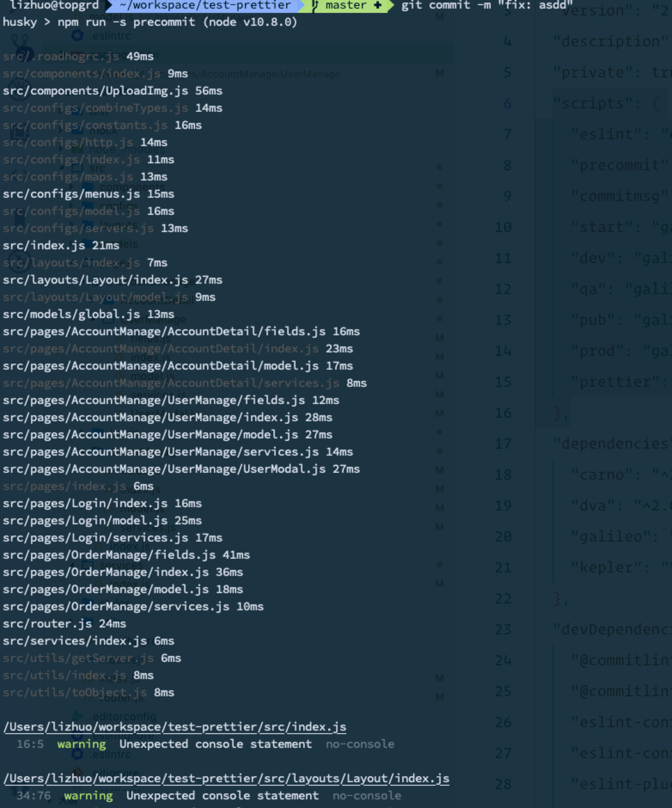Select the OrderManage/index.js 36ms line
Screen dimensions: 672x808
click(123, 572)
